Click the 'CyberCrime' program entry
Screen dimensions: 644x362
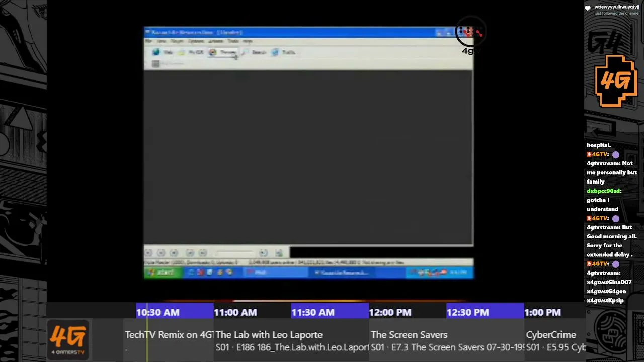[x=555, y=340]
